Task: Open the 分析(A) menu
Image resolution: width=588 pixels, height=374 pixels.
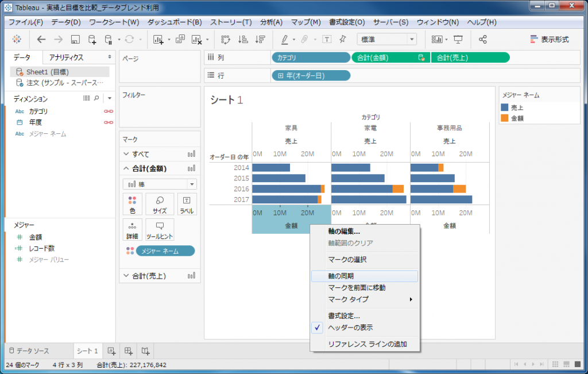Action: 271,22
